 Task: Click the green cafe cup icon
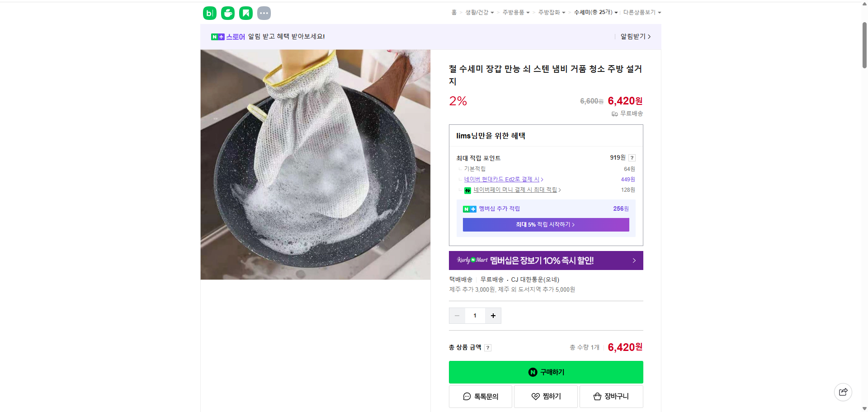point(227,13)
